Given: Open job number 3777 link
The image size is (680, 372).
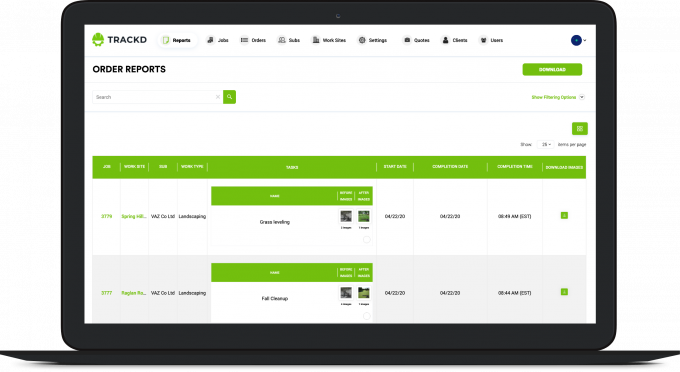Looking at the screenshot, I should point(106,293).
